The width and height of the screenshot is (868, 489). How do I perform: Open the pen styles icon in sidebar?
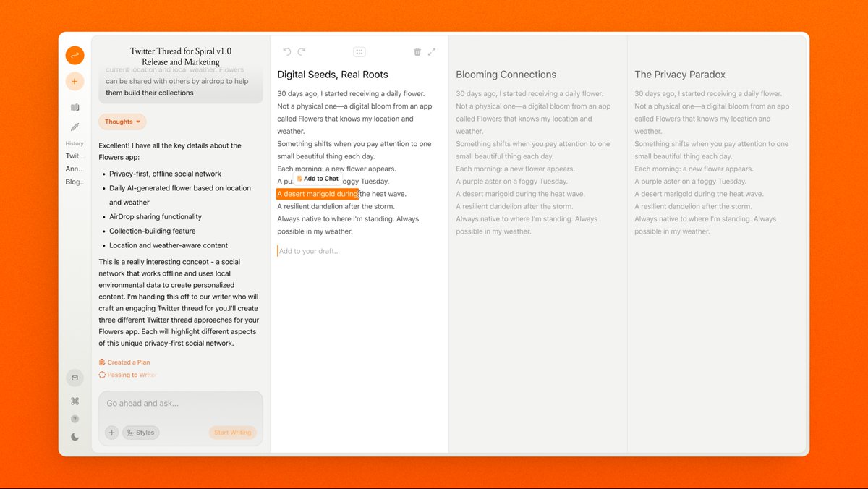click(75, 127)
